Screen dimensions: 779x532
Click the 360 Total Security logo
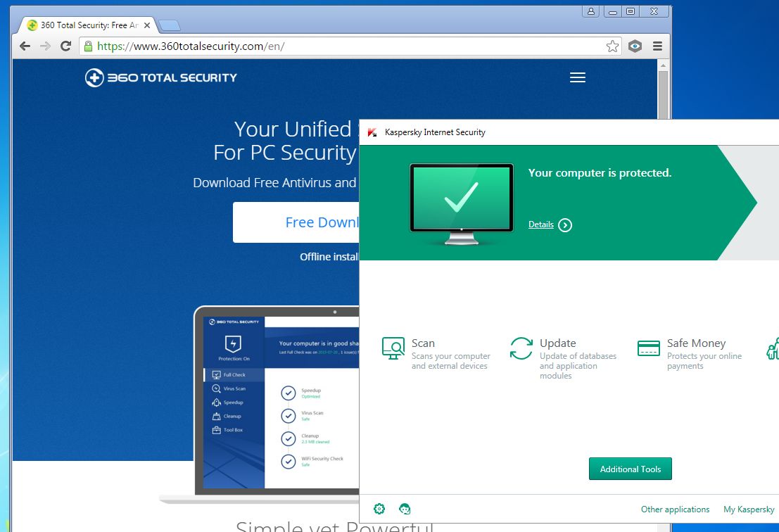[x=161, y=77]
